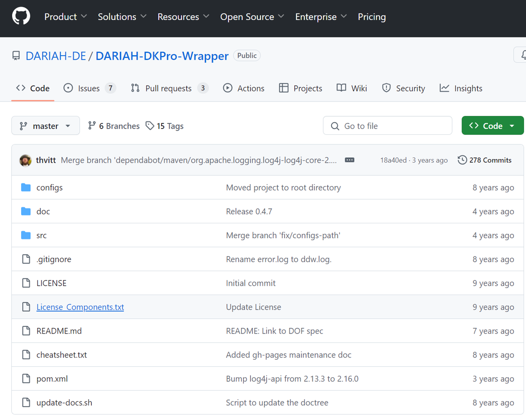The height and width of the screenshot is (420, 526).
Task: Open the master branch dropdown
Action: (45, 126)
